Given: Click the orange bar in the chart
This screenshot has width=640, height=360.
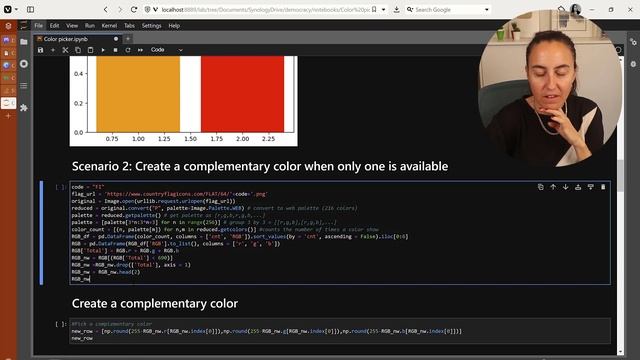Looking at the screenshot, I should [138, 94].
